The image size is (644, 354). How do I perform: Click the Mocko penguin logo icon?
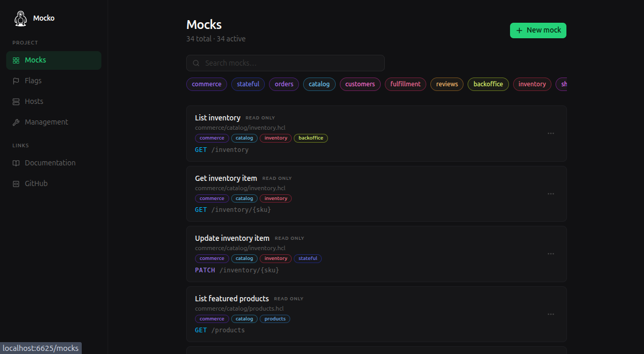click(x=20, y=18)
